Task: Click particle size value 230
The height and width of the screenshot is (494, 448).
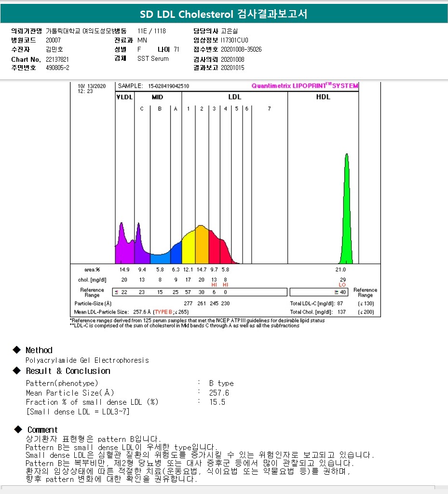Action: pos(225,303)
